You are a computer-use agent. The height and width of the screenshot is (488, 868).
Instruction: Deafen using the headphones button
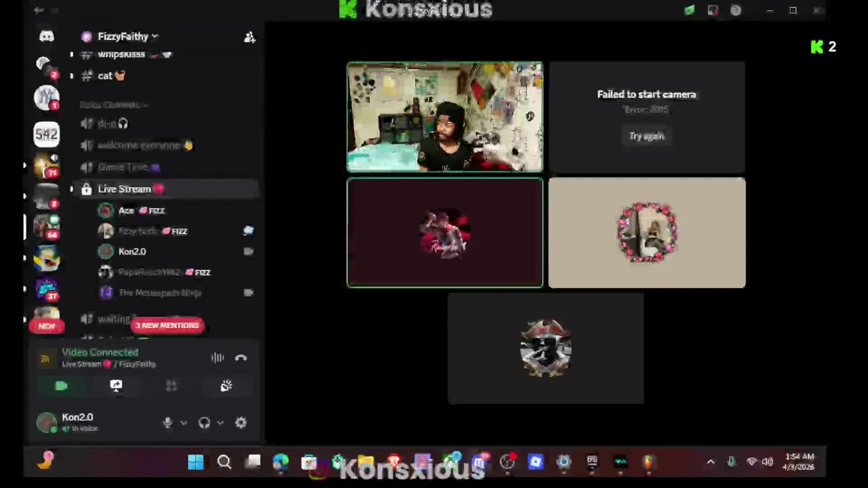tap(204, 423)
